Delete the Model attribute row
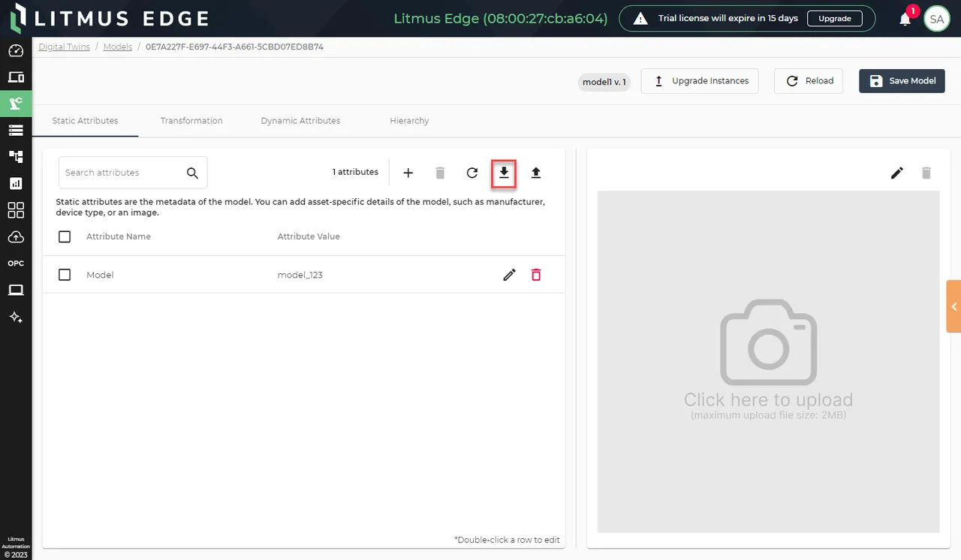 tap(536, 274)
